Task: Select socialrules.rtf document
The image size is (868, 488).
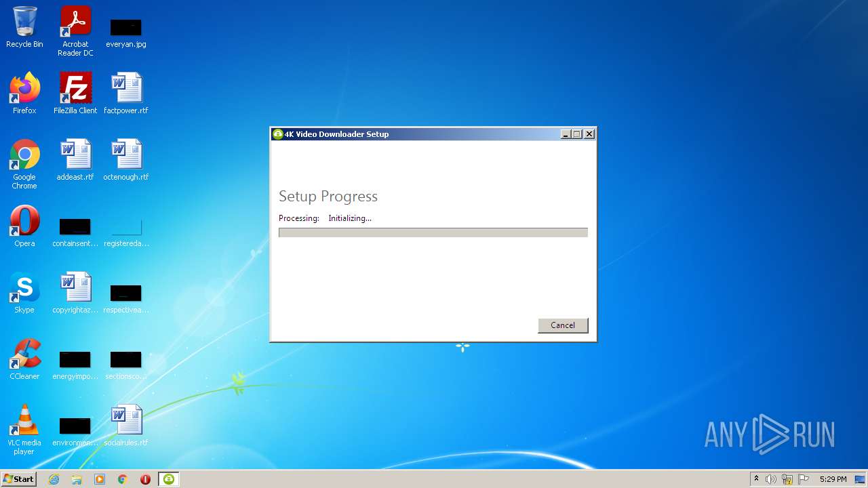Action: 126,426
